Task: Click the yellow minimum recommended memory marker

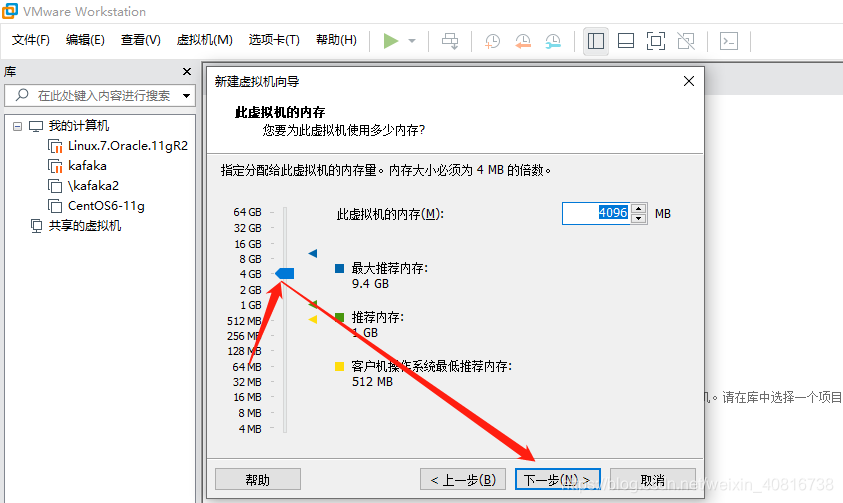Action: 312,320
